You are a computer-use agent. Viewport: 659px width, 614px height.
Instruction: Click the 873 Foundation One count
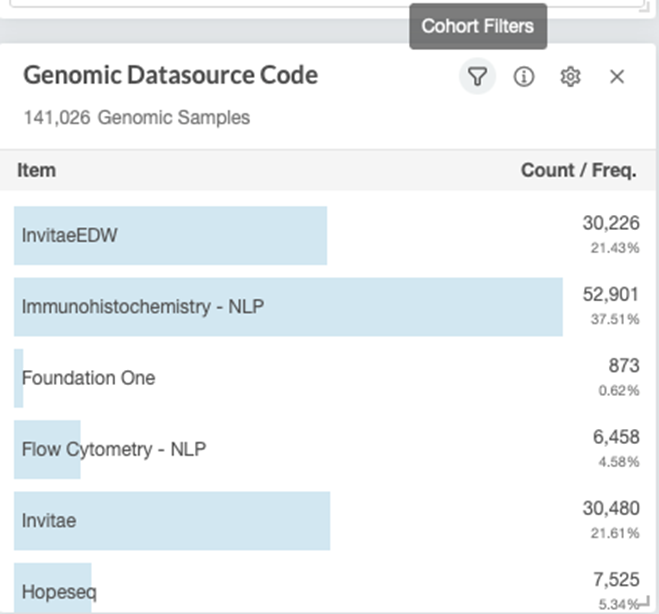coord(624,365)
